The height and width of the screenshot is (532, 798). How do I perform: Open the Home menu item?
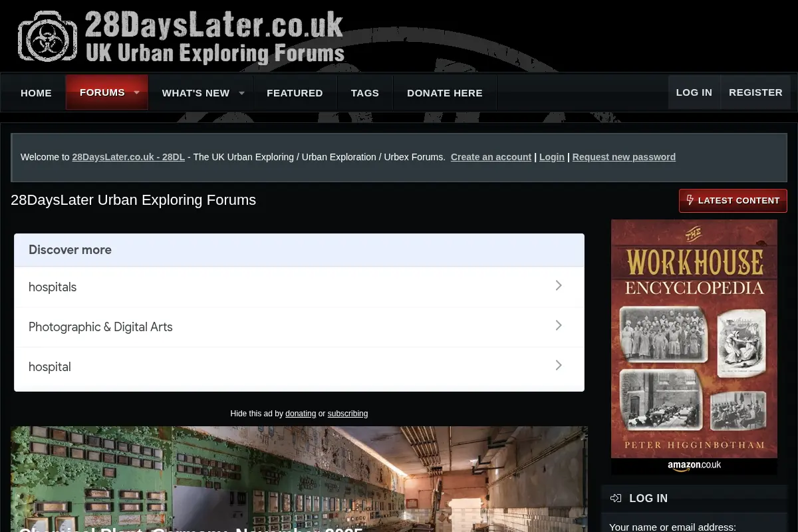(x=36, y=93)
